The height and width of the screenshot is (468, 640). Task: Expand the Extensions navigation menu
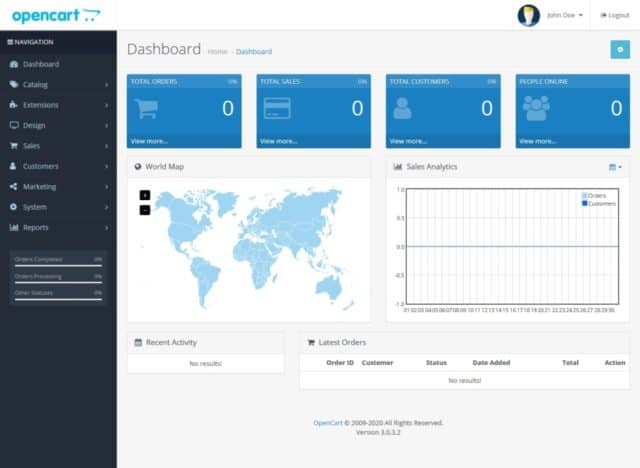58,105
